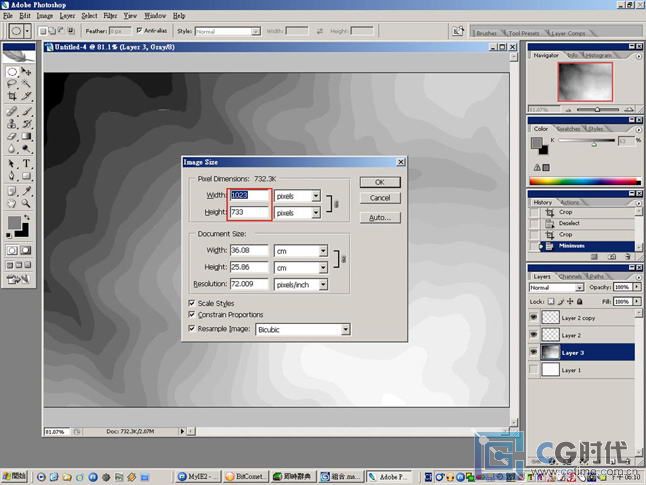This screenshot has height=485, width=646.
Task: Select the Healing Brush tool
Action: 12,111
